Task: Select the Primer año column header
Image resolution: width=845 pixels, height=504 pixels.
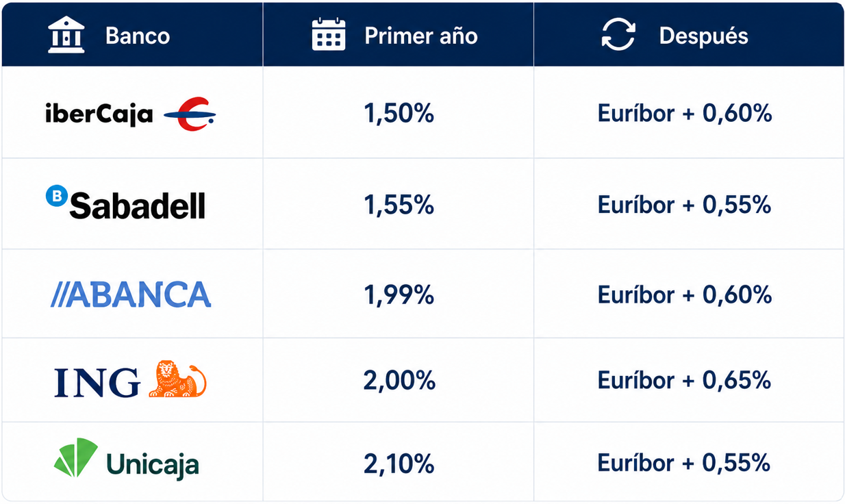Action: [x=421, y=36]
